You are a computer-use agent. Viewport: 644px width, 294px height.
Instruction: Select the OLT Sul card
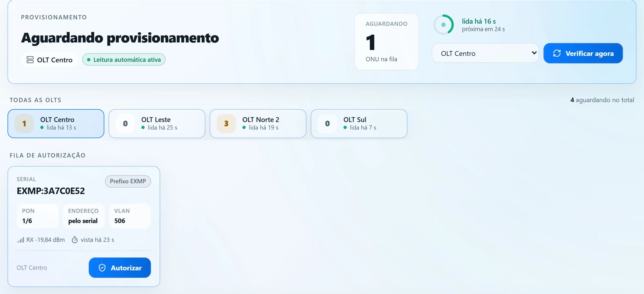click(x=359, y=124)
